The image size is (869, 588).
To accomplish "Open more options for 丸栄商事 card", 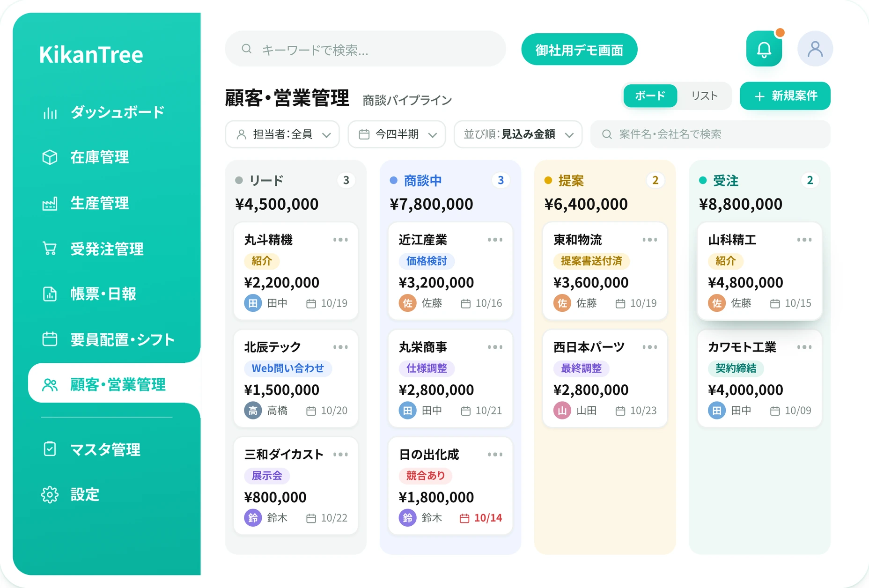I will pyautogui.click(x=495, y=347).
